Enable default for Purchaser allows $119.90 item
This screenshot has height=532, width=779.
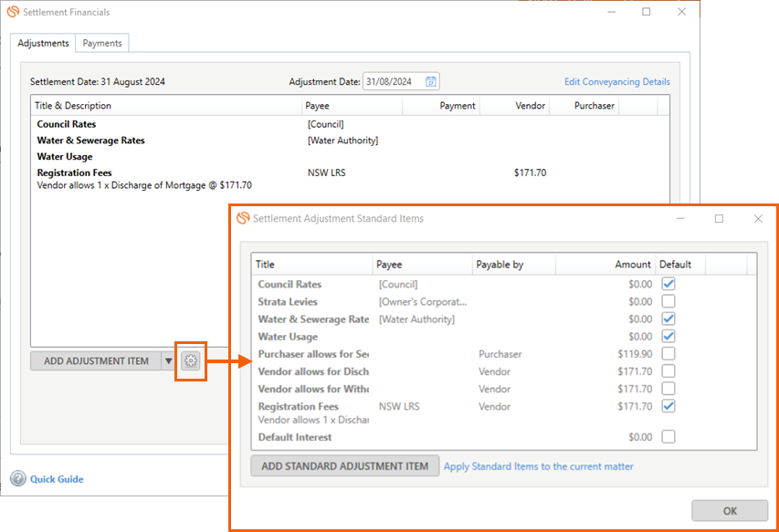pyautogui.click(x=668, y=354)
